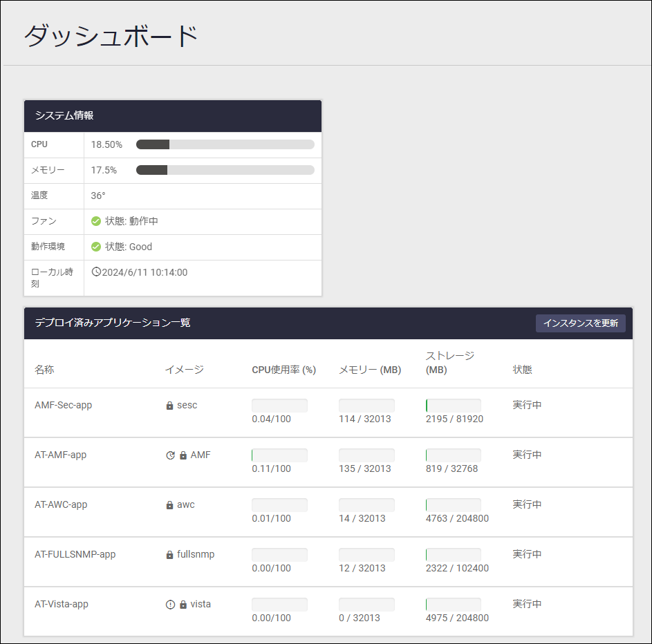This screenshot has width=652, height=644.
Task: Click the lock icon beside awc
Action: [x=169, y=505]
